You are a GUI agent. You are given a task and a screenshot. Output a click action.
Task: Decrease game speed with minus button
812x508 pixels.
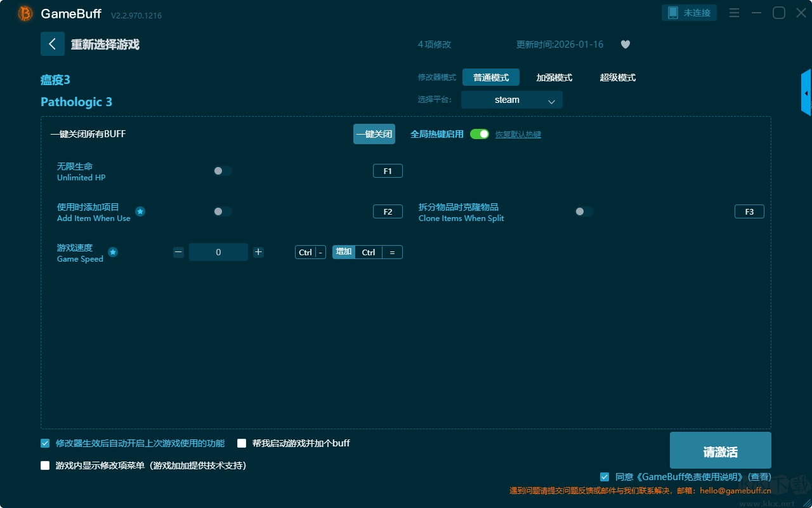[178, 252]
